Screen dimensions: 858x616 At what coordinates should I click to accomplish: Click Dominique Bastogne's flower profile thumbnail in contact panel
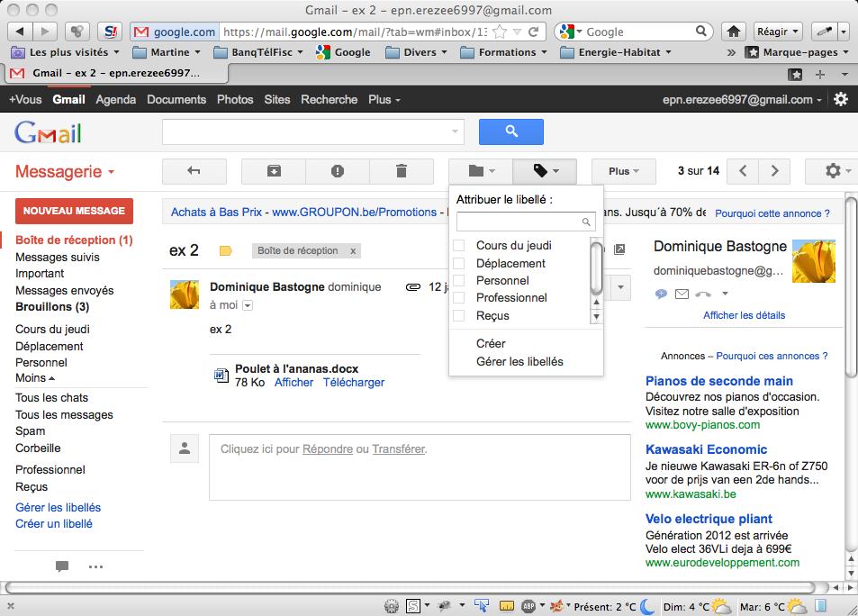click(x=814, y=260)
